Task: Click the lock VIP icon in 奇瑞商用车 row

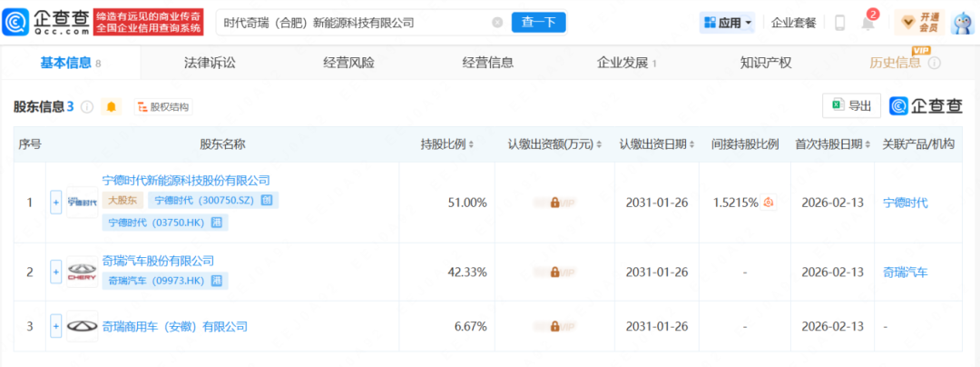Action: (x=554, y=326)
